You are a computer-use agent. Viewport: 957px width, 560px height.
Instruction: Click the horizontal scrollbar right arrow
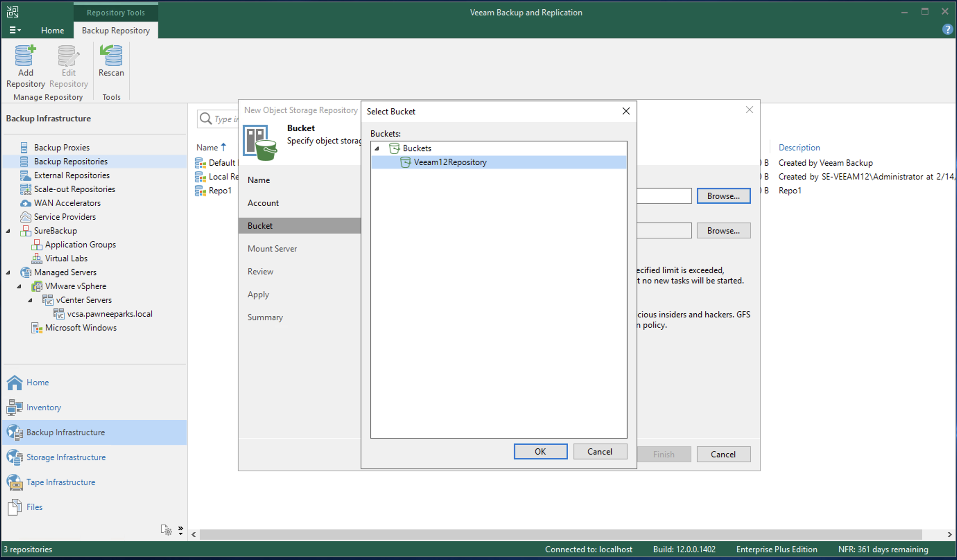[949, 535]
